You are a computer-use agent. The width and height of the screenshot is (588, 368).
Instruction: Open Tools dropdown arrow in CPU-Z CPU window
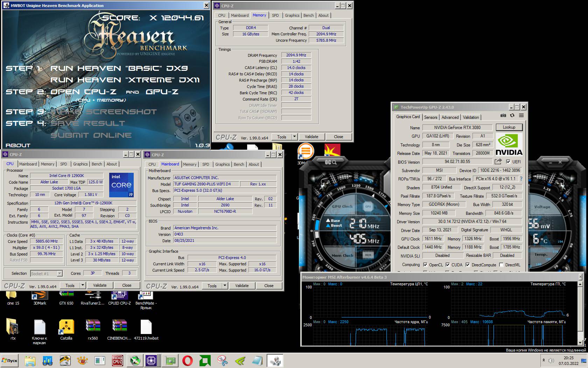point(83,285)
